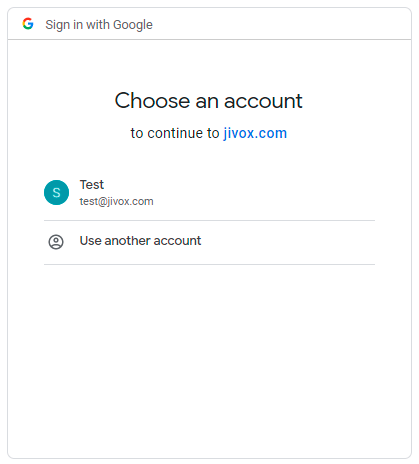Click the word 'account' in the heading
The width and height of the screenshot is (419, 464).
[263, 101]
